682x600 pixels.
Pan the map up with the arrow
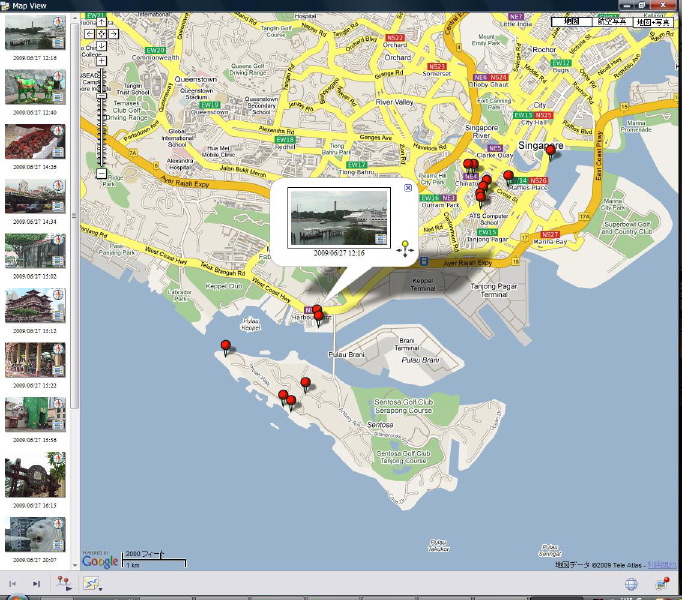tap(101, 21)
